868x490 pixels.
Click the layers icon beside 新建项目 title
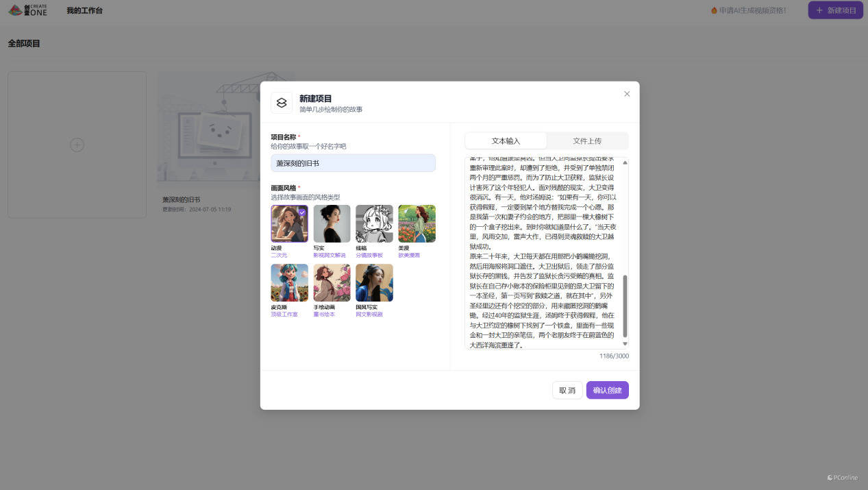[x=281, y=103]
